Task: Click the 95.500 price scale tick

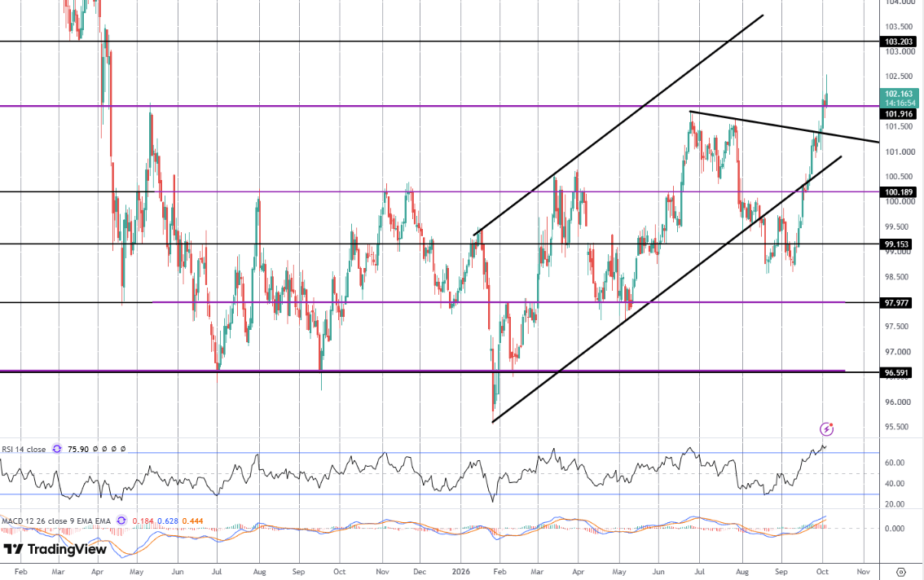Action: pos(898,427)
